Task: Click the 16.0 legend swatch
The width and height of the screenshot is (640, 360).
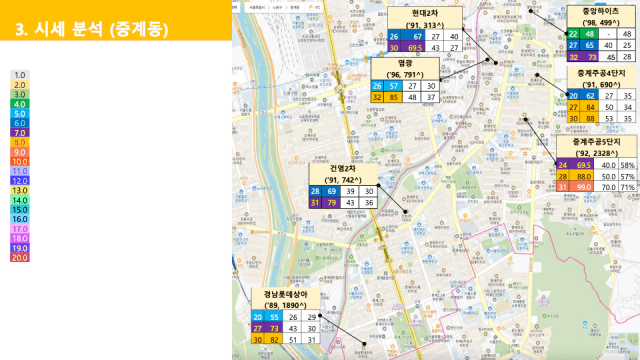Action: pyautogui.click(x=20, y=219)
